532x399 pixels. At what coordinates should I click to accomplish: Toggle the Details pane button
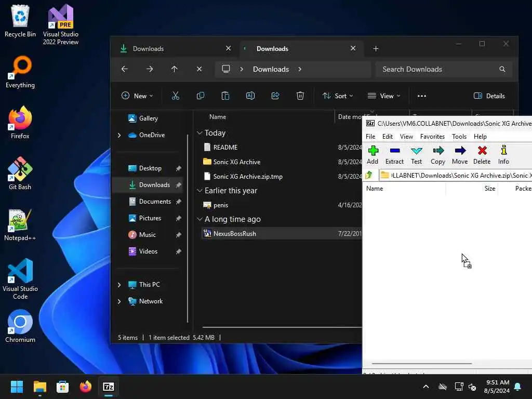pyautogui.click(x=489, y=96)
